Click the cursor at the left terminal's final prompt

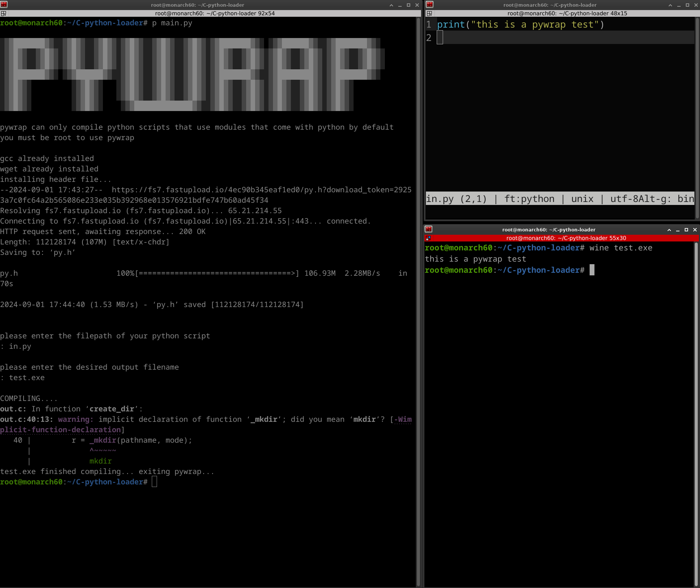pos(154,482)
